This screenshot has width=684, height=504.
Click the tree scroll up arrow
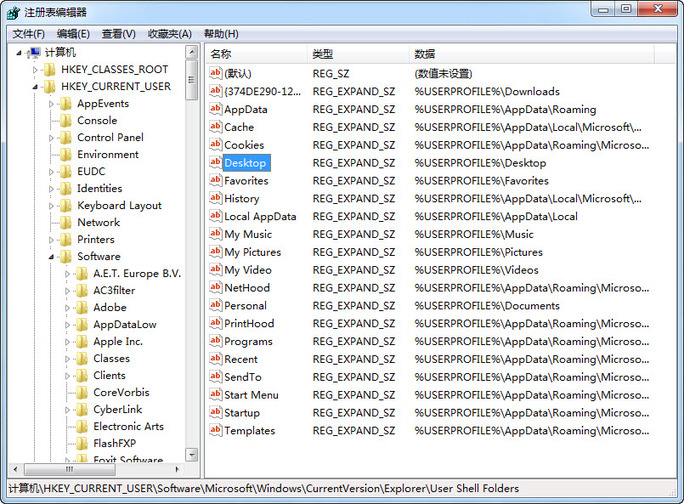click(x=192, y=52)
